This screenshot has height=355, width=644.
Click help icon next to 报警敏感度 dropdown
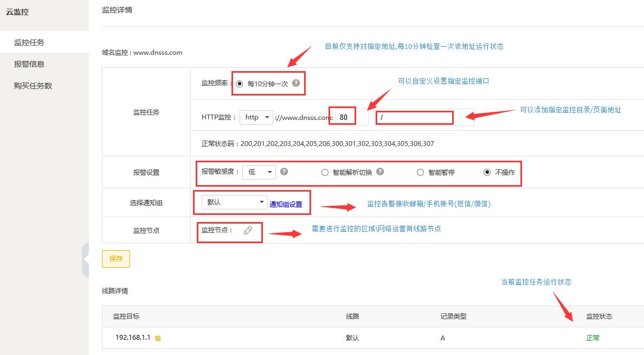(284, 172)
